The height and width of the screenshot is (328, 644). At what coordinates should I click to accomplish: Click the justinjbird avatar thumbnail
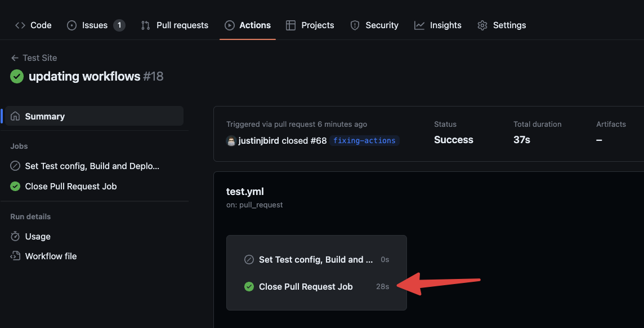[x=232, y=140]
